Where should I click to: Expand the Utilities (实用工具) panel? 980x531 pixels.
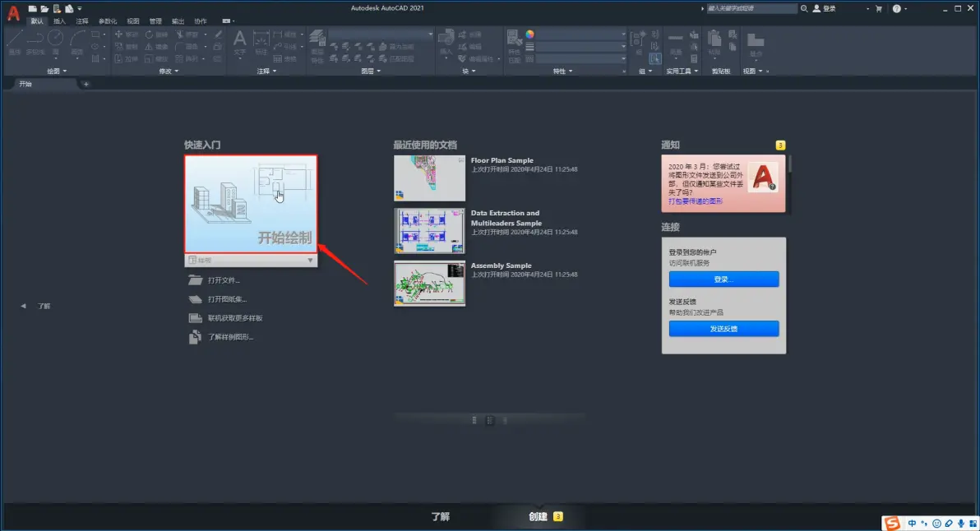[x=682, y=72]
